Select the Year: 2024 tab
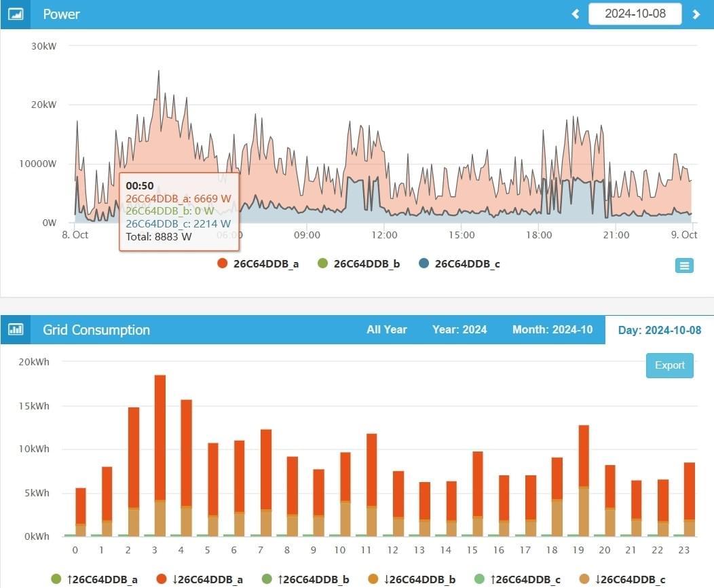 (x=459, y=329)
